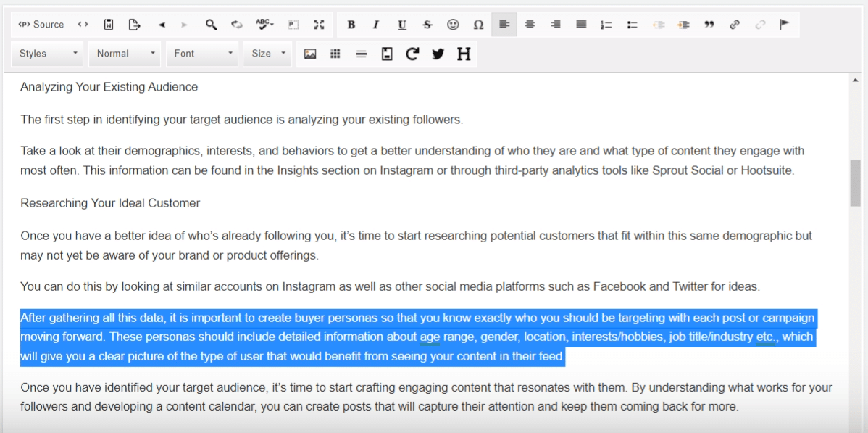Apply block quote formatting
Viewport: 868px width, 433px height.
tap(709, 25)
